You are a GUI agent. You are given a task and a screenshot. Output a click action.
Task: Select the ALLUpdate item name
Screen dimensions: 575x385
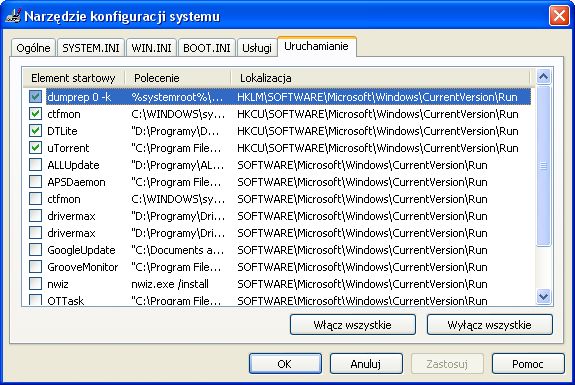pyautogui.click(x=73, y=165)
